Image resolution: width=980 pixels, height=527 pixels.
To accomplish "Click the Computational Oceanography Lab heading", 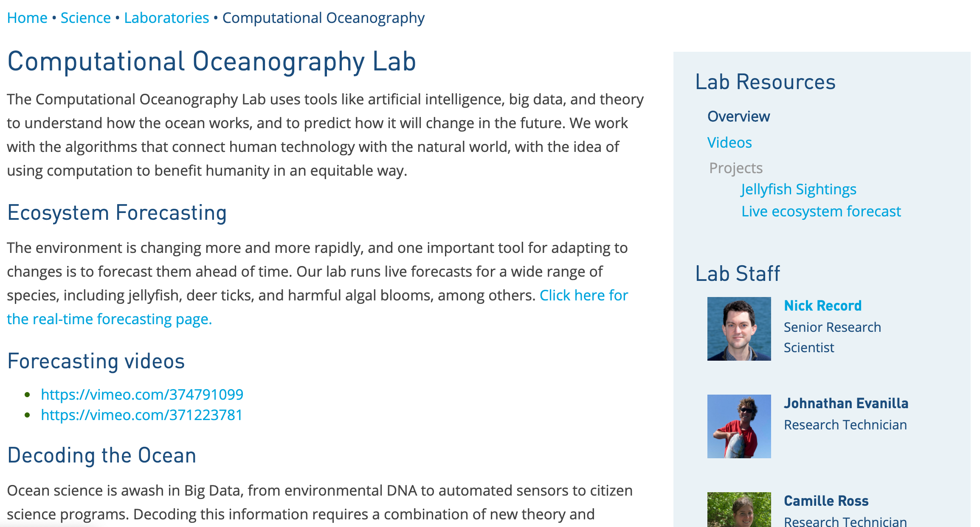I will (211, 62).
